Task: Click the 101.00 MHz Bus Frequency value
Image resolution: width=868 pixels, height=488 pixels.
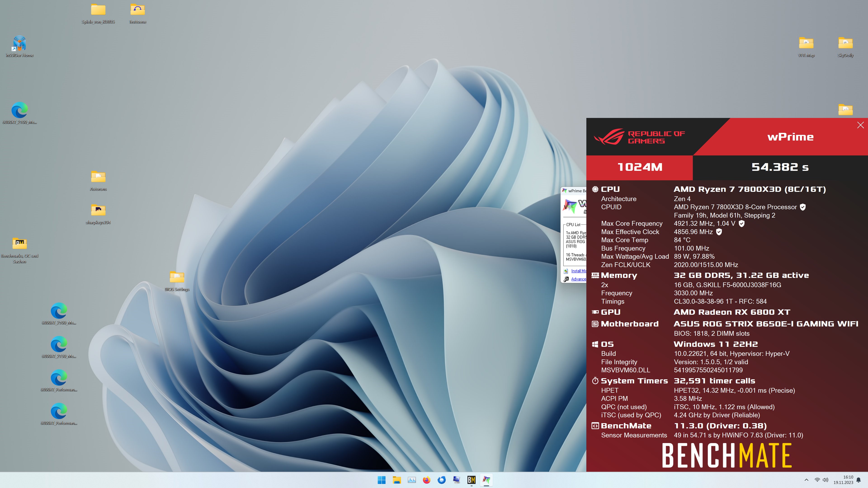Action: click(x=691, y=249)
